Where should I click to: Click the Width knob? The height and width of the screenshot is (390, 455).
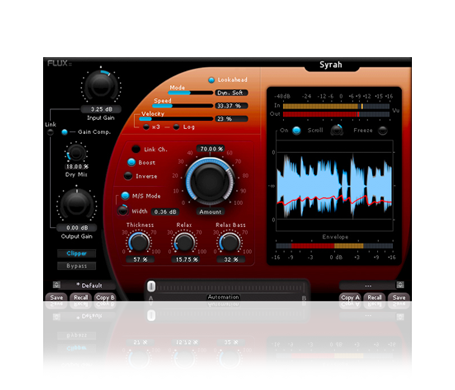click(x=123, y=210)
